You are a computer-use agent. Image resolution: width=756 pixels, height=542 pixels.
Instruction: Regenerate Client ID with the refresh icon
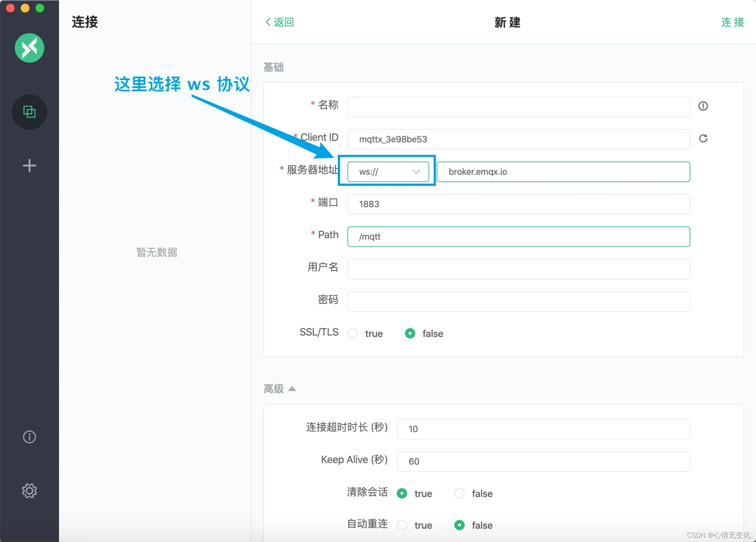[703, 139]
